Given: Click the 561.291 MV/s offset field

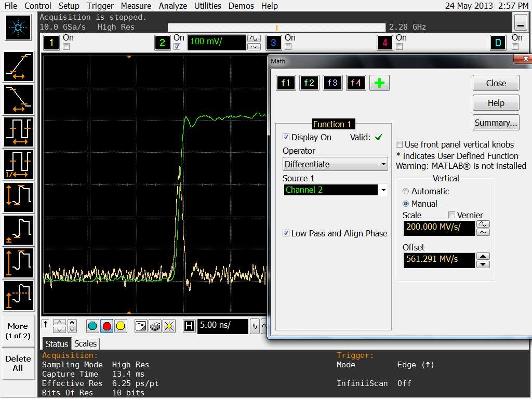Looking at the screenshot, I should coord(438,260).
